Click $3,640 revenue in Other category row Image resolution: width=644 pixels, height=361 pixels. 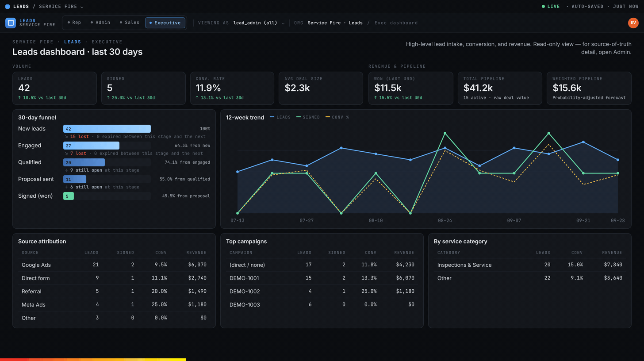tap(613, 278)
